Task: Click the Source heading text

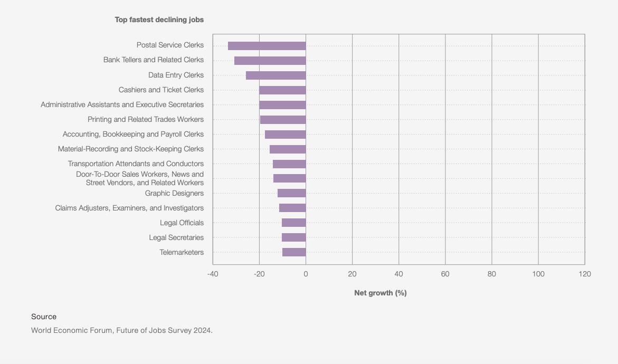Action: coord(44,317)
